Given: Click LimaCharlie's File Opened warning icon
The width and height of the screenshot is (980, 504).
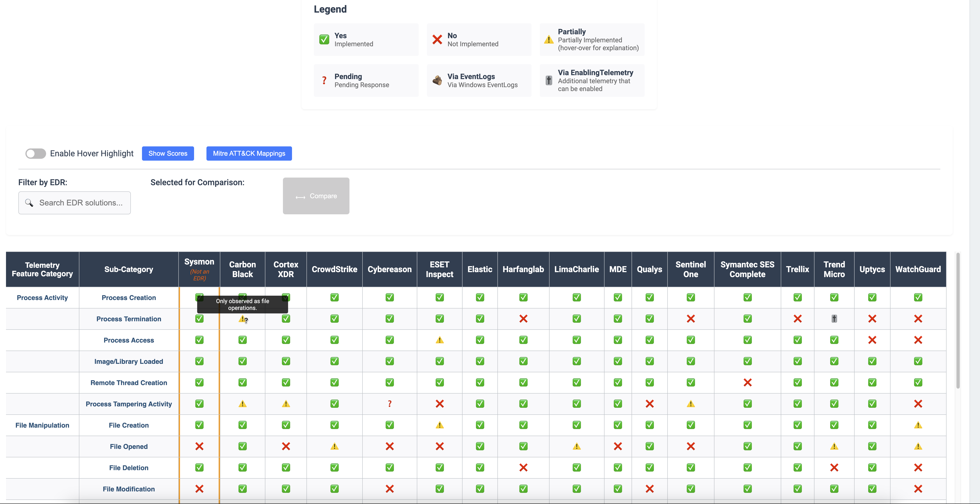Looking at the screenshot, I should click(x=576, y=446).
